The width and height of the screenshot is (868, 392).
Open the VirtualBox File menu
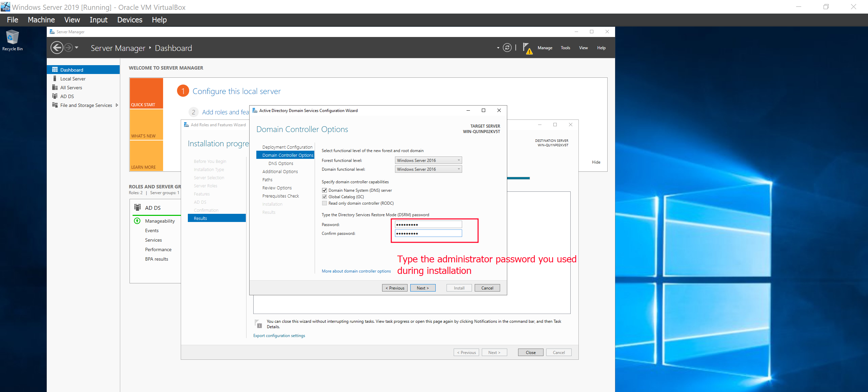pos(13,20)
